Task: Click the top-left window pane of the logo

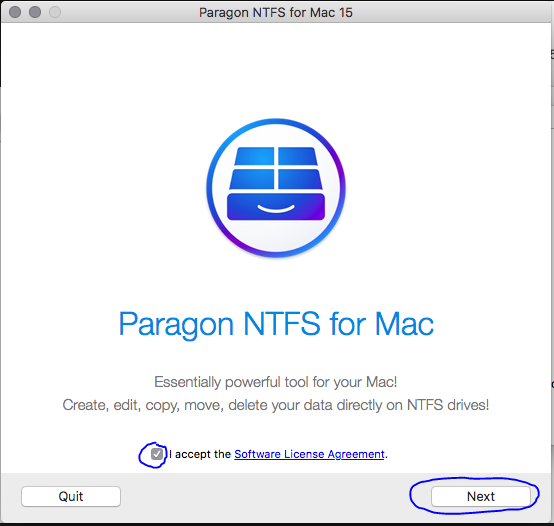Action: click(x=254, y=156)
